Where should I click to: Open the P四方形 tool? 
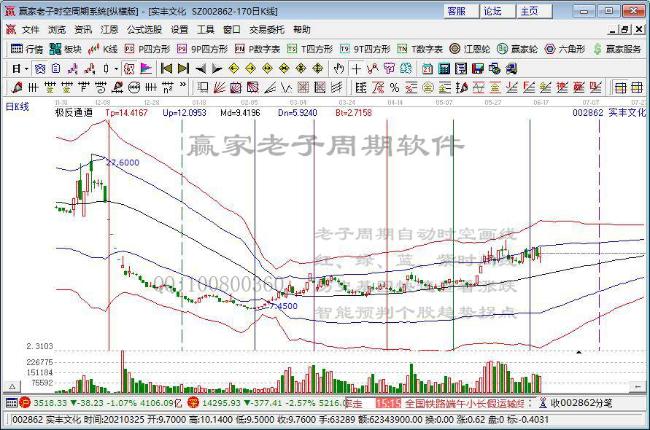click(x=147, y=49)
